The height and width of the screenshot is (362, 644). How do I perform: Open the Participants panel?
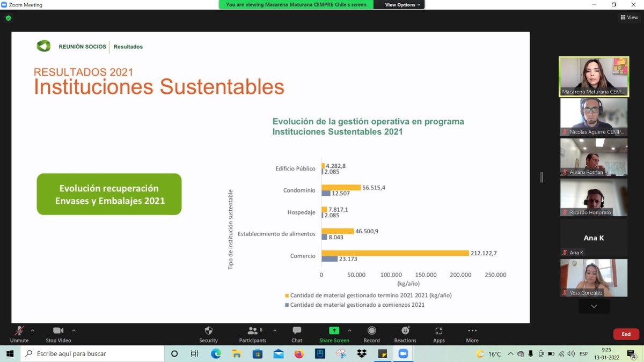click(253, 334)
